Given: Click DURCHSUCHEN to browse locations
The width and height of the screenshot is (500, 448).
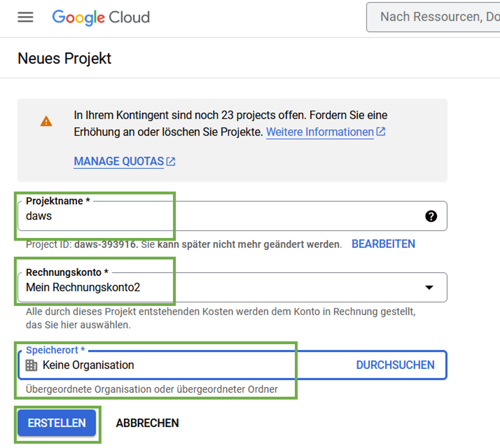Looking at the screenshot, I should tap(395, 365).
